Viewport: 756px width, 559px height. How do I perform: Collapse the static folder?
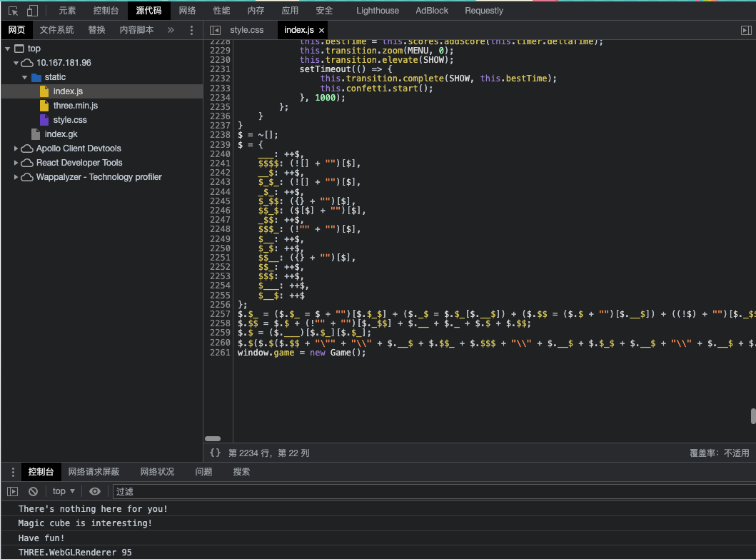(25, 77)
